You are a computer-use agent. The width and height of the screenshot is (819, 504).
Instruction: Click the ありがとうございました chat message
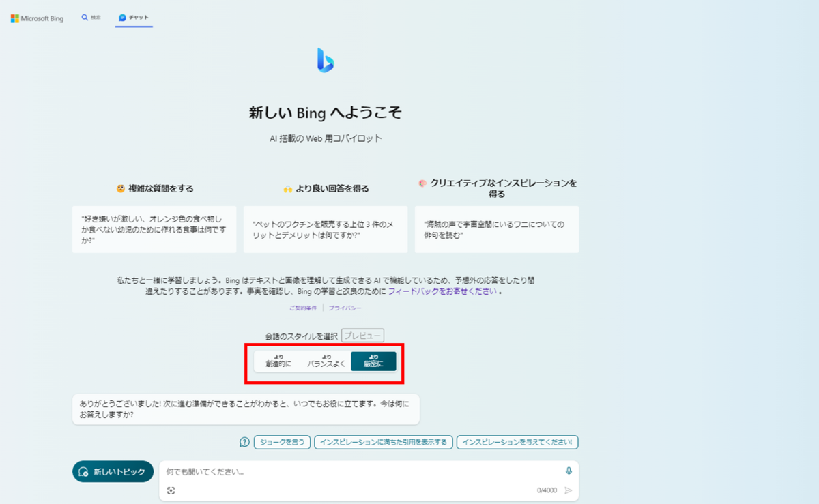tap(246, 409)
